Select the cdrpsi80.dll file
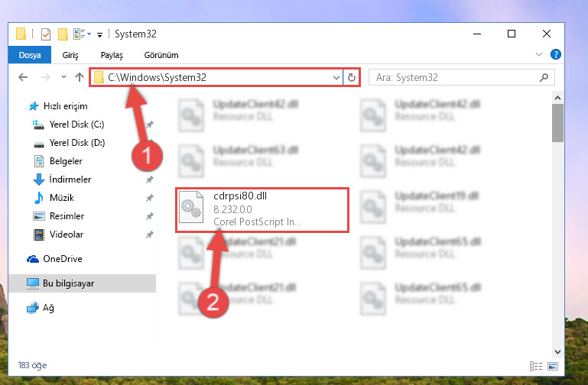 (262, 209)
